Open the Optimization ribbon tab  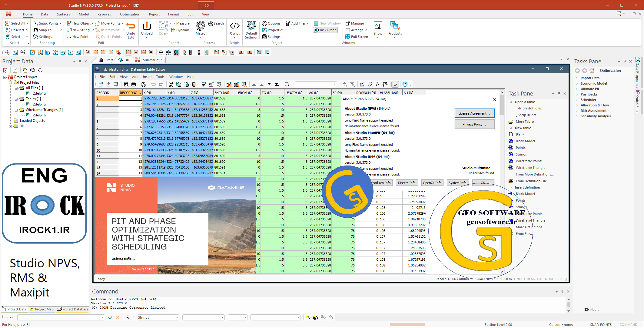[x=130, y=14]
